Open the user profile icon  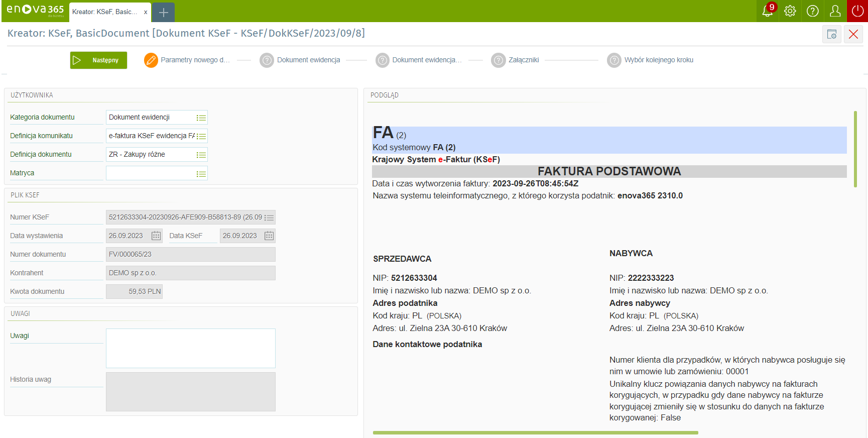pos(835,11)
